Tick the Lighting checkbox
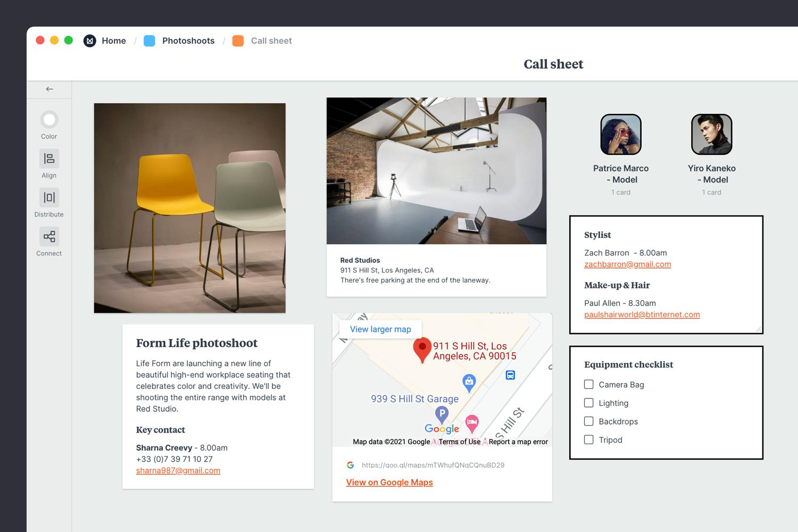 (589, 403)
